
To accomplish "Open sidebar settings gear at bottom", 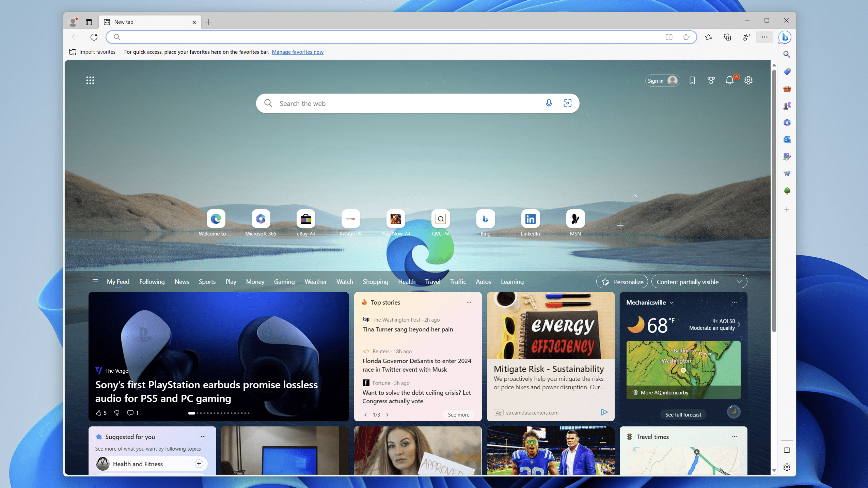I will point(787,467).
